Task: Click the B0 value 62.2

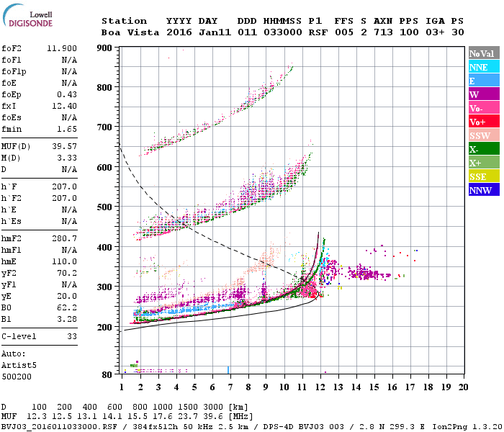Action: tap(67, 308)
